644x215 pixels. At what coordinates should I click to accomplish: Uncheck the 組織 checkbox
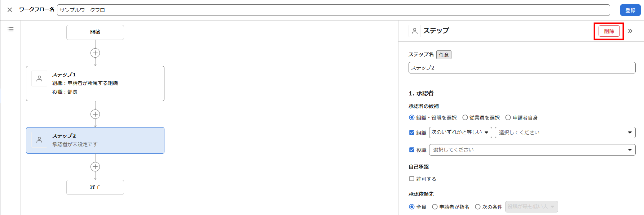pos(412,133)
